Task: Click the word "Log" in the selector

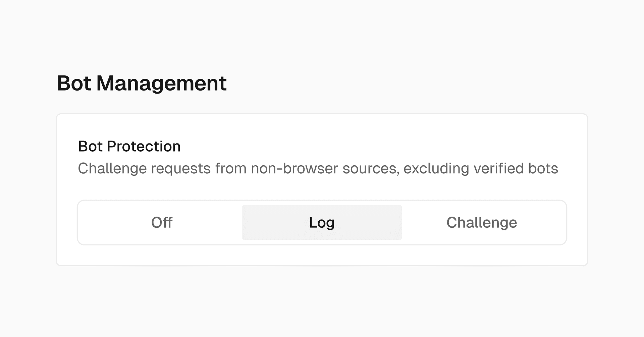Action: tap(322, 223)
